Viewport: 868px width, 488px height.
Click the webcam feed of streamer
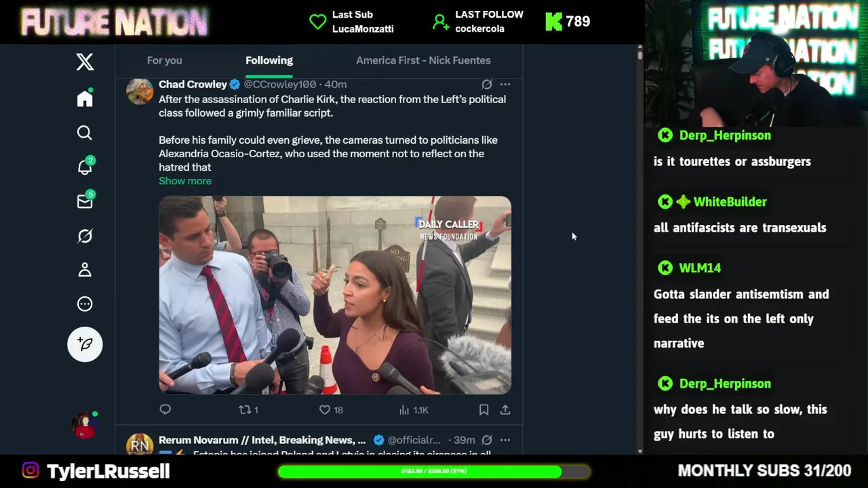(x=756, y=64)
